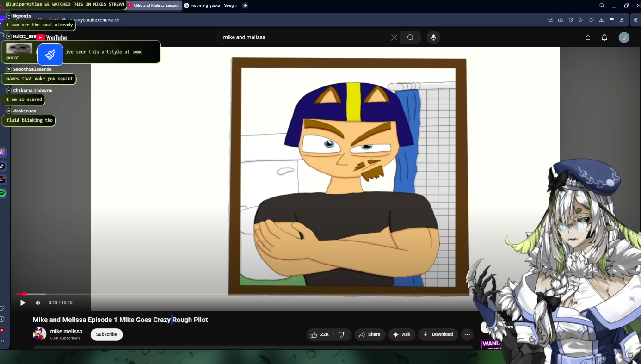Open sidebar bookmarks heart icon

pyautogui.click(x=2, y=308)
